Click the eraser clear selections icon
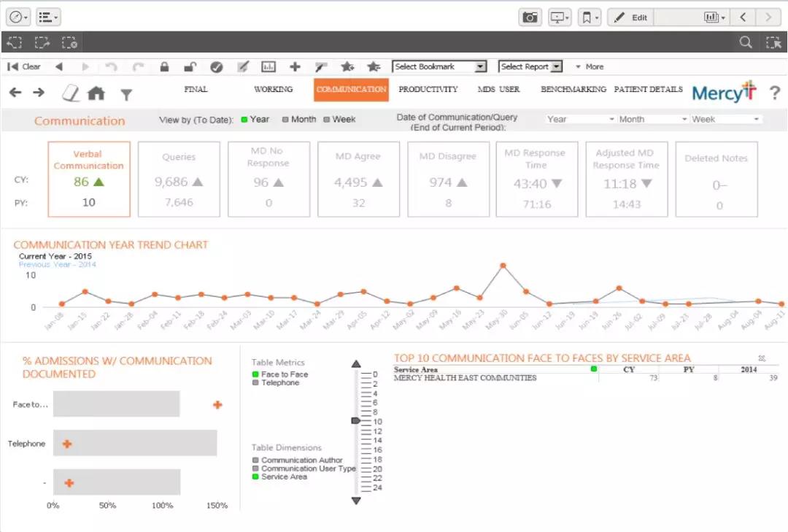This screenshot has width=788, height=532. coord(70,92)
